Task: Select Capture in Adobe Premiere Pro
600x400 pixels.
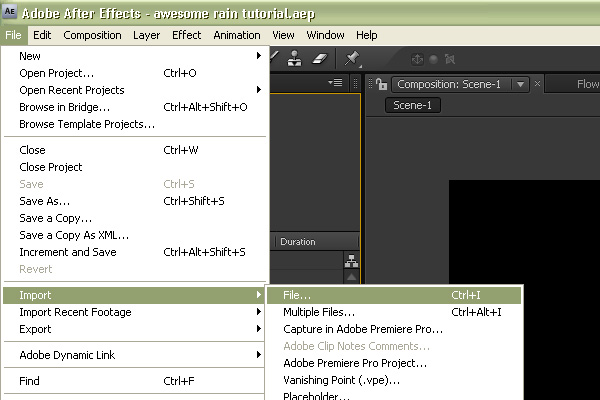Action: pos(394,329)
